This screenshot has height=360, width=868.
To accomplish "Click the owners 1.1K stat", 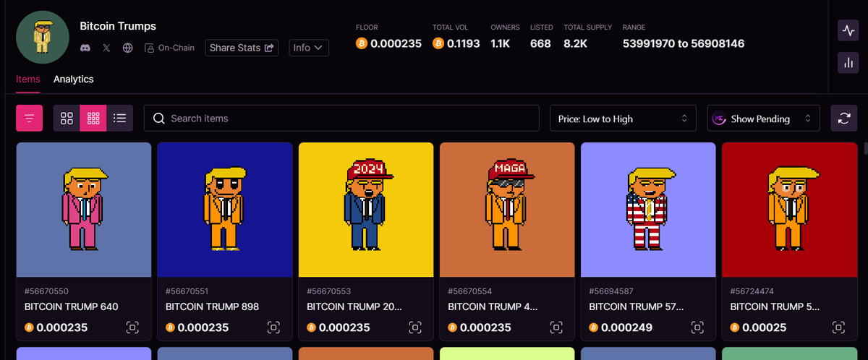I will pos(501,43).
